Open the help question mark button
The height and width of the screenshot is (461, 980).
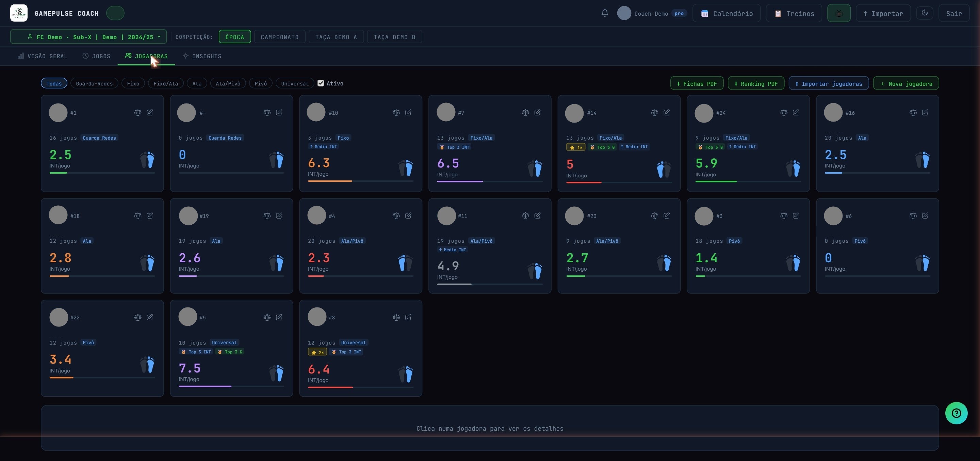(956, 413)
